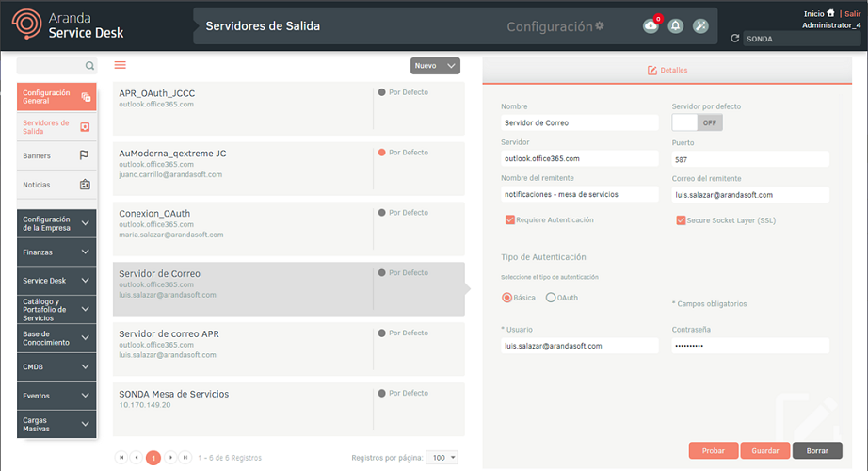Open the bell notifications icon
The width and height of the screenshot is (868, 471).
pos(675,25)
